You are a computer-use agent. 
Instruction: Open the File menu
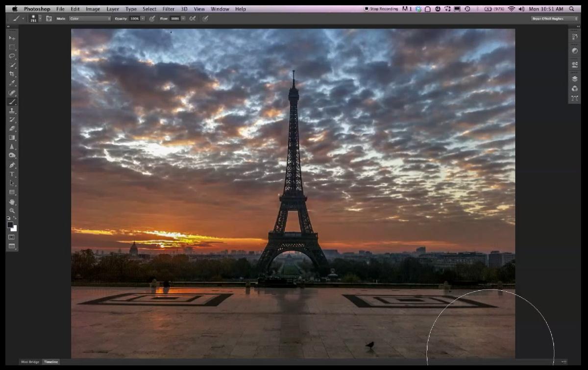[x=60, y=9]
